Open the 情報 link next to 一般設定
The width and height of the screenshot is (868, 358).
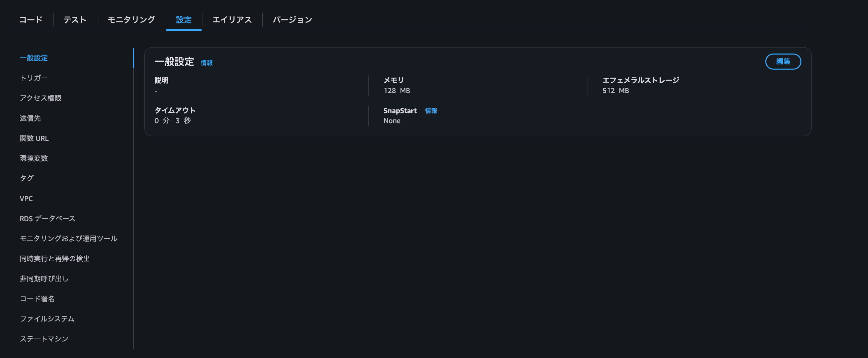coord(206,62)
